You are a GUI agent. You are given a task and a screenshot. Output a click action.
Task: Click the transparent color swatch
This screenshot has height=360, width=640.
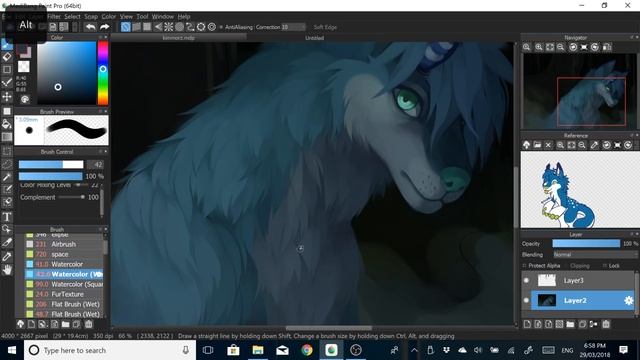pos(24,67)
